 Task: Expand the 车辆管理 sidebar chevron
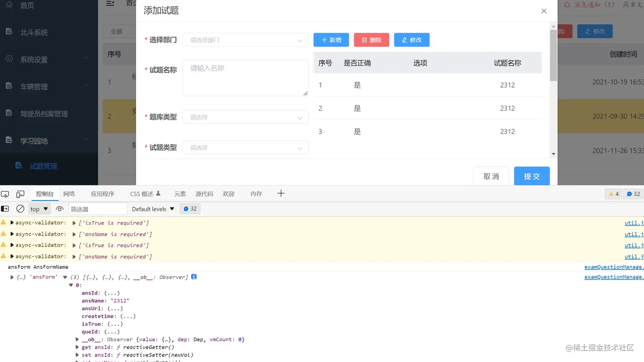click(x=86, y=86)
